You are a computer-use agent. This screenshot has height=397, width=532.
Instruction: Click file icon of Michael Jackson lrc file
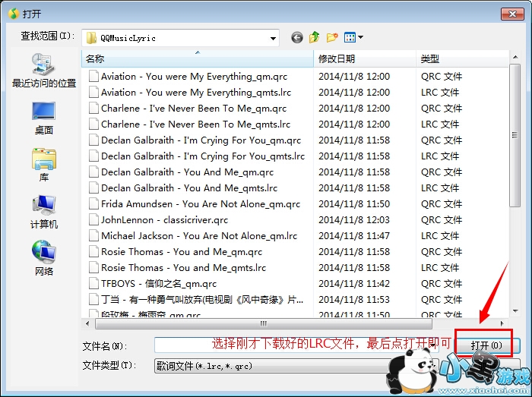[x=93, y=236]
